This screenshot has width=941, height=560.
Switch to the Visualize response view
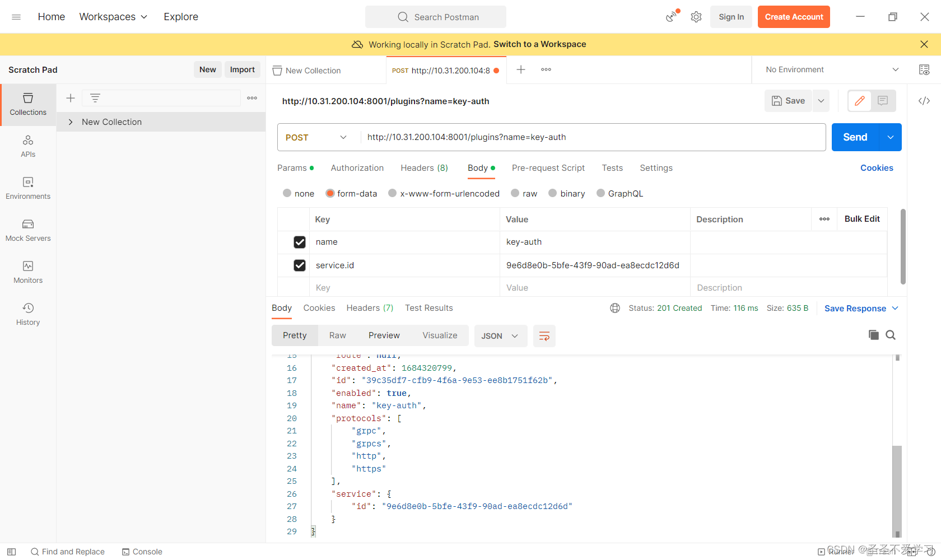(440, 335)
